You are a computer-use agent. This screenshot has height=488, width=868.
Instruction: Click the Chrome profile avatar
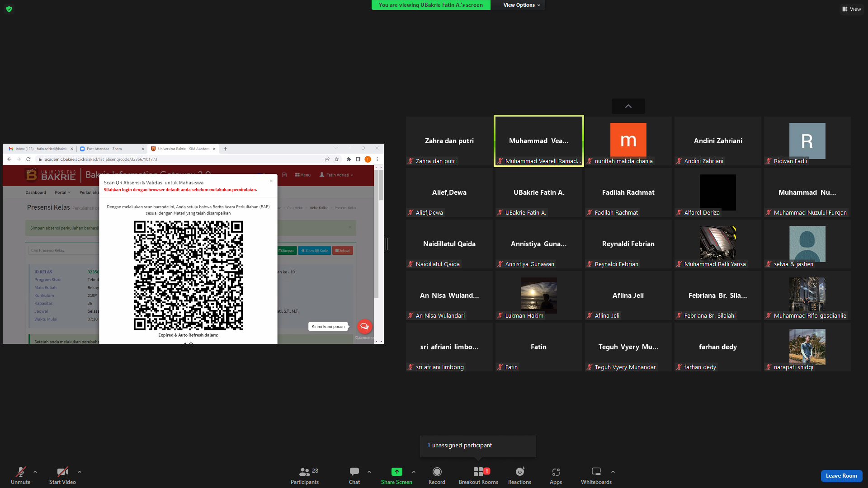point(368,159)
